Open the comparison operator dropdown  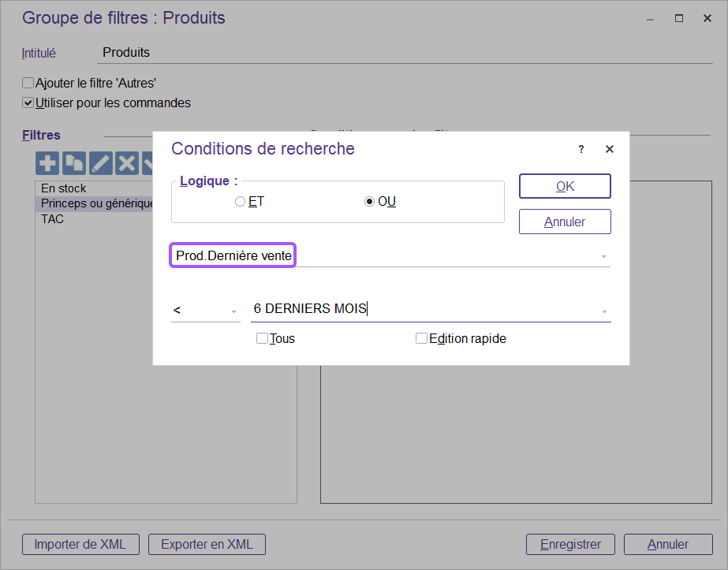pyautogui.click(x=233, y=311)
